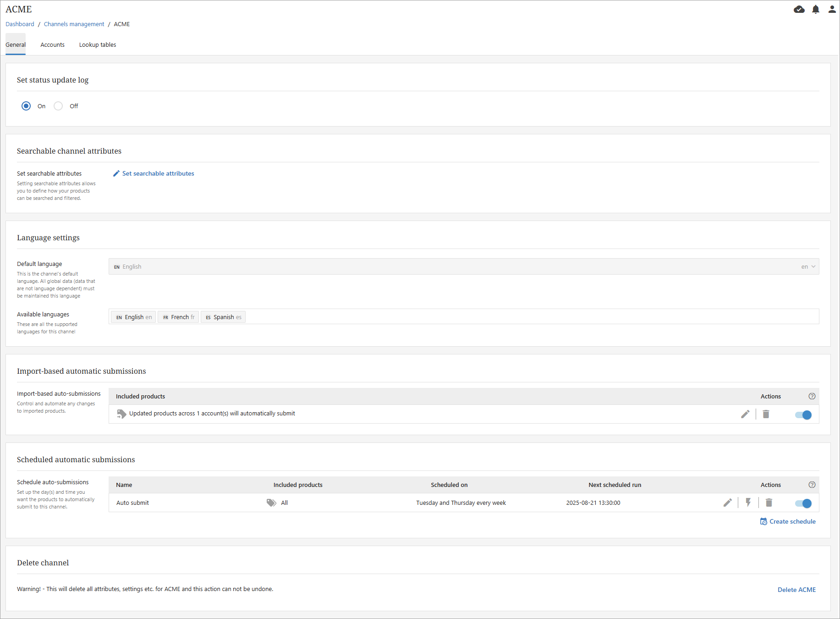Delete the Auto submit schedule
840x619 pixels.
point(769,503)
